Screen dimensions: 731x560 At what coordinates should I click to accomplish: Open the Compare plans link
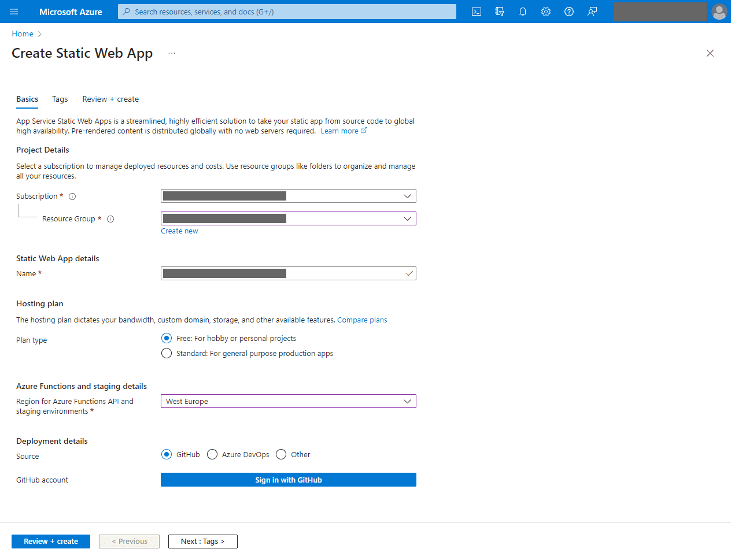click(x=362, y=320)
